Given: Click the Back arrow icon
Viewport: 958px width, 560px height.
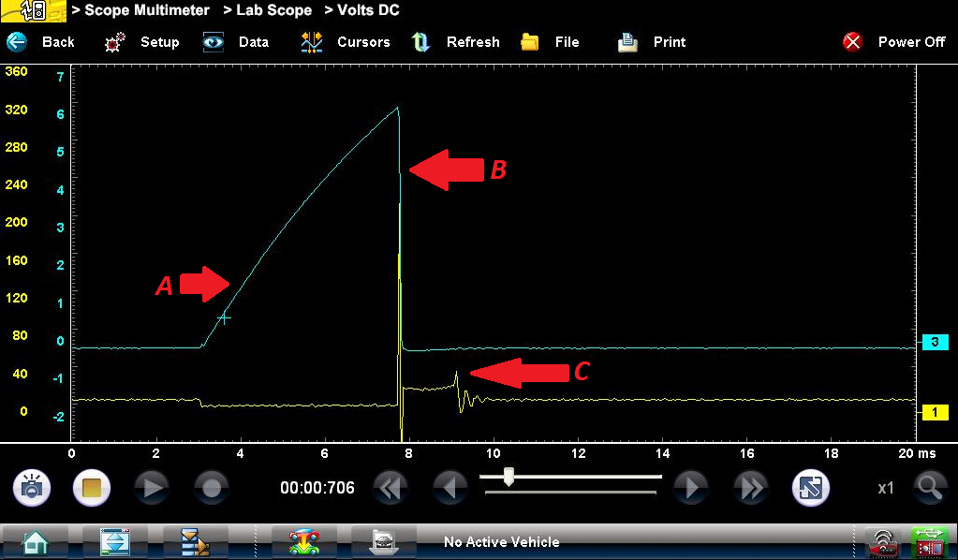Looking at the screenshot, I should 16,42.
